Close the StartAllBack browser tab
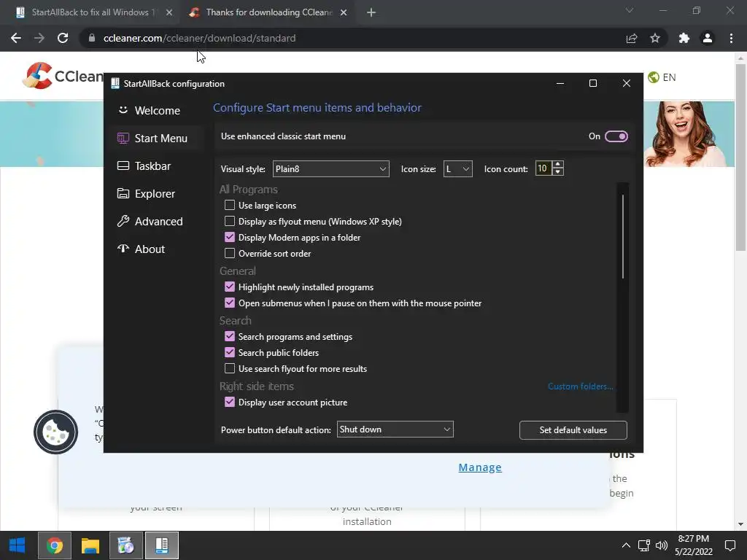 169,13
